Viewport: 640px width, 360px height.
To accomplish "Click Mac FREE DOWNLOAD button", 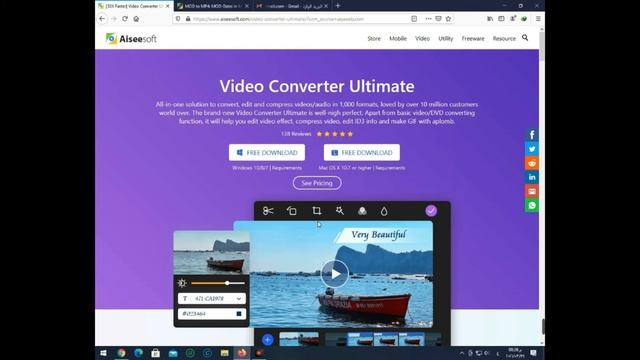I will 362,152.
